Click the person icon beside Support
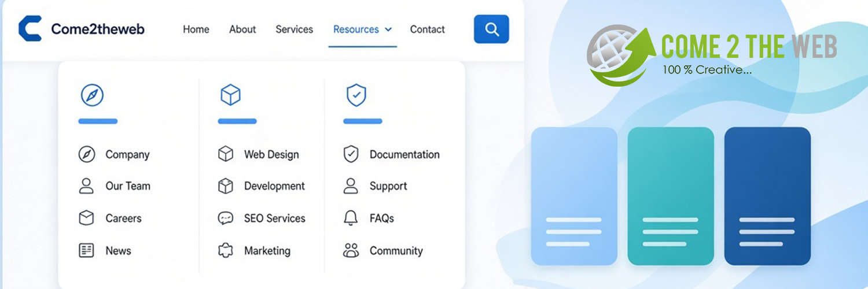The image size is (868, 289). (x=351, y=186)
